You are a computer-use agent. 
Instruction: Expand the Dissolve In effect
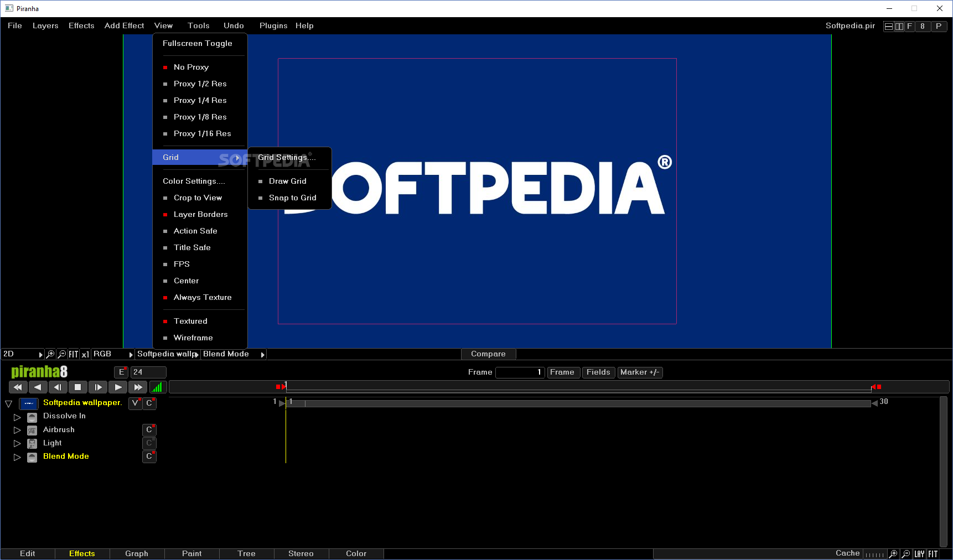point(17,417)
